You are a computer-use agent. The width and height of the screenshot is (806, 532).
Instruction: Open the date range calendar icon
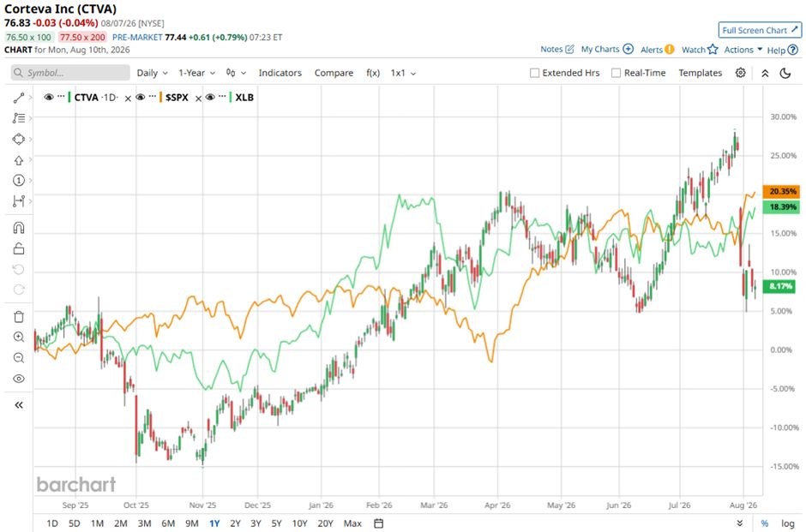[x=379, y=523]
